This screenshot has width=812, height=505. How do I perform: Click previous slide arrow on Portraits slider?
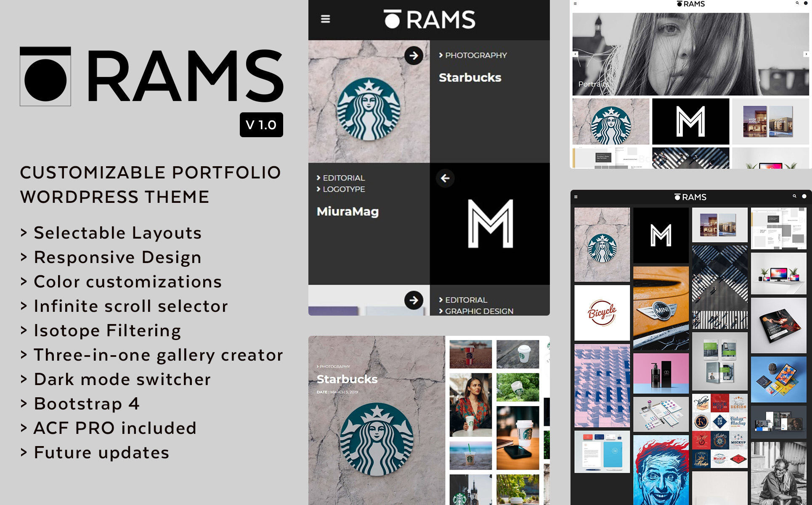[575, 54]
